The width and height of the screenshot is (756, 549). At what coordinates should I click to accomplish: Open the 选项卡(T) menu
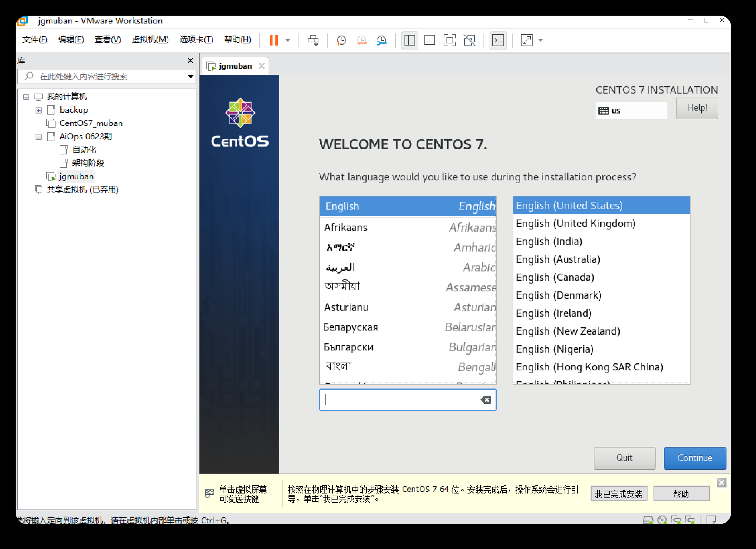coord(196,39)
